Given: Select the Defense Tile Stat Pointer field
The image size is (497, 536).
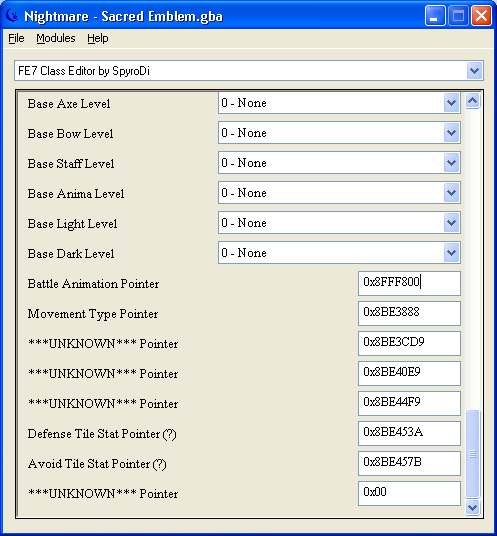Looking at the screenshot, I should pos(409,433).
